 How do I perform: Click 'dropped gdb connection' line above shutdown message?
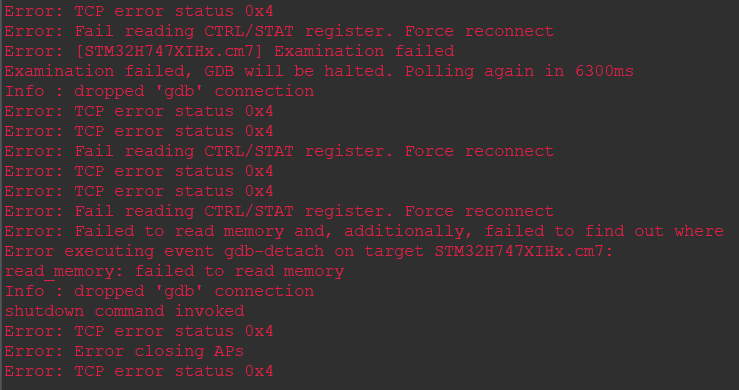point(159,291)
